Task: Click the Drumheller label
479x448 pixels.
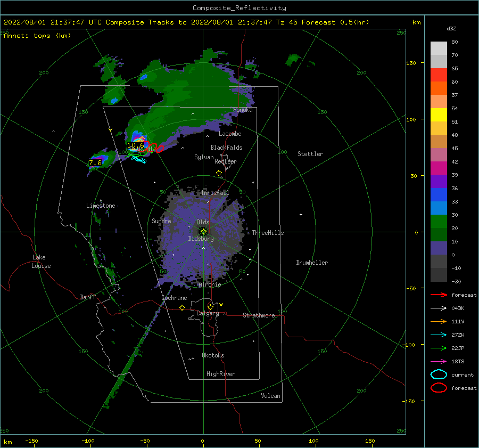Action: pos(312,263)
